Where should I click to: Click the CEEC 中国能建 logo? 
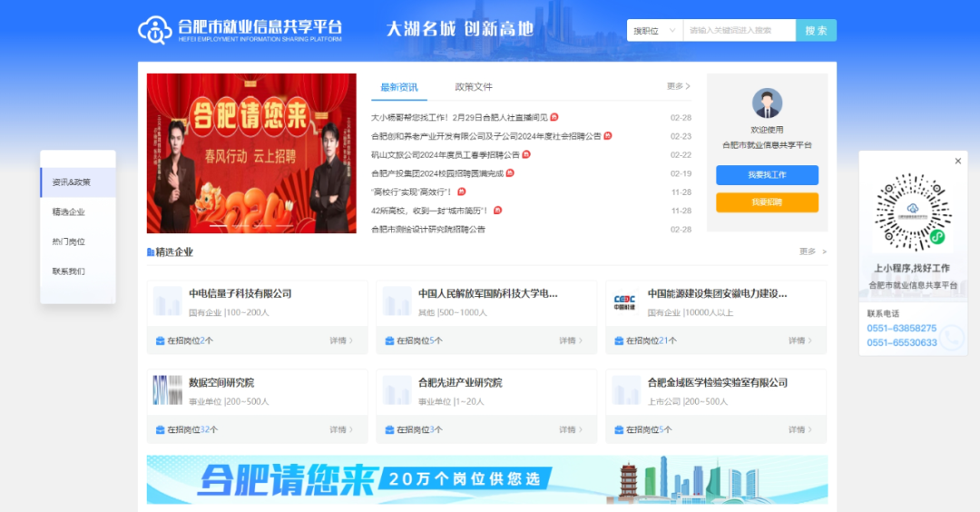[x=624, y=302]
